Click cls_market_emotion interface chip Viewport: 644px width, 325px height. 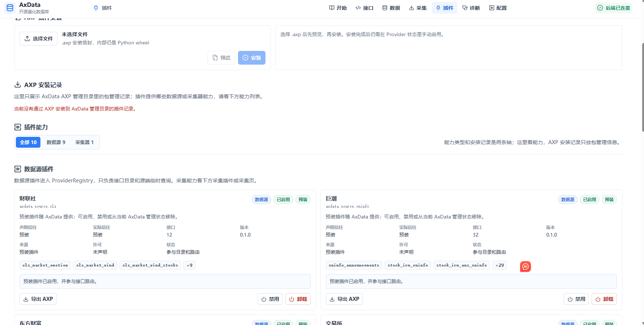(45, 265)
